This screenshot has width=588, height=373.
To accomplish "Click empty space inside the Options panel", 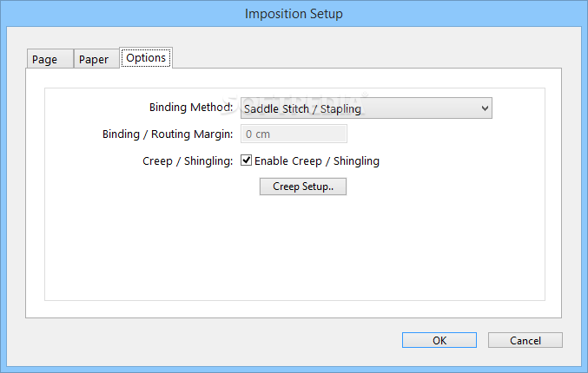I will (294, 252).
